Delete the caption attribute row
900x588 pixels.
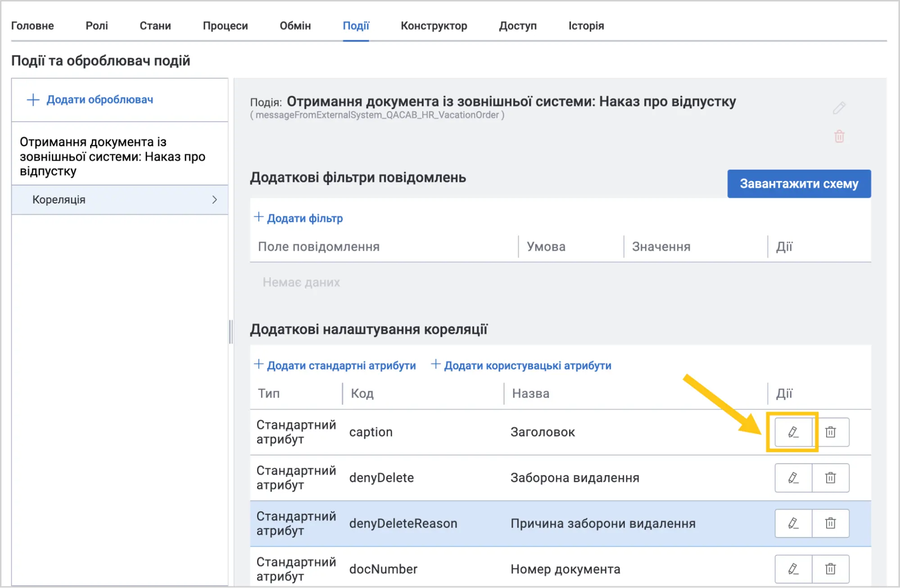(831, 432)
